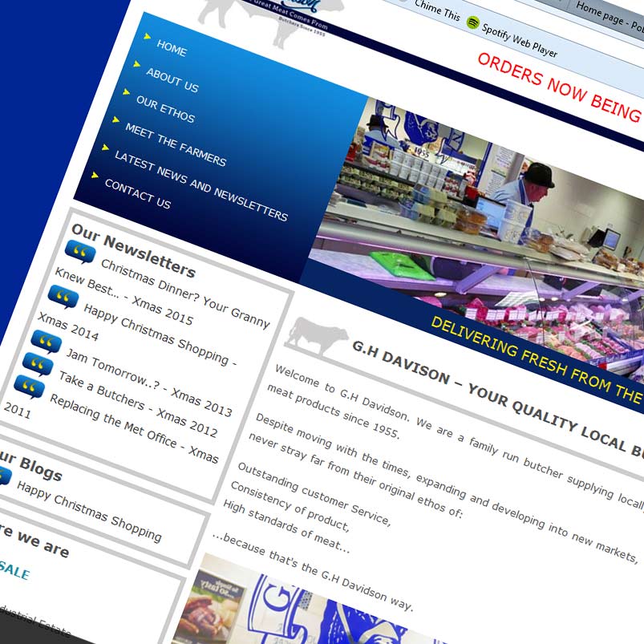Screen dimensions: 644x644
Task: Open 'Take a Butchers - Xmas 2012' newsletter
Action: pos(138,403)
